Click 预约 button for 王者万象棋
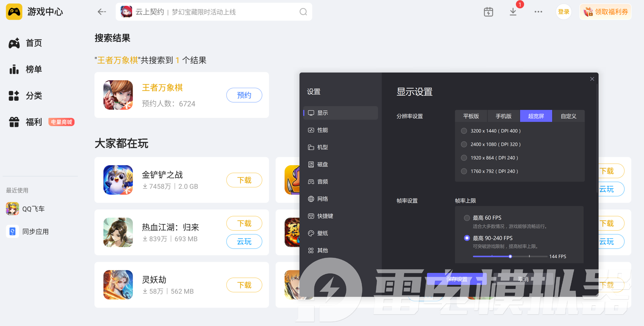Viewport: 644px width, 326px height. click(244, 95)
